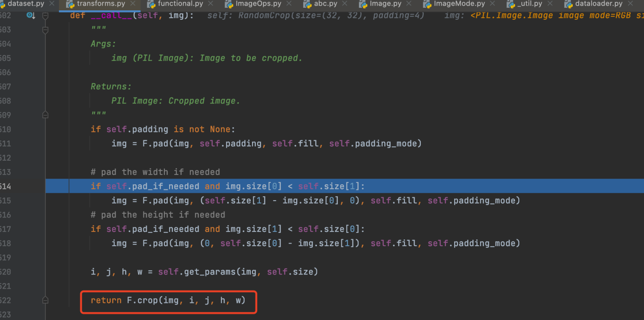Click the Python file icon on abc.py tab
The width and height of the screenshot is (644, 320).
click(307, 4)
